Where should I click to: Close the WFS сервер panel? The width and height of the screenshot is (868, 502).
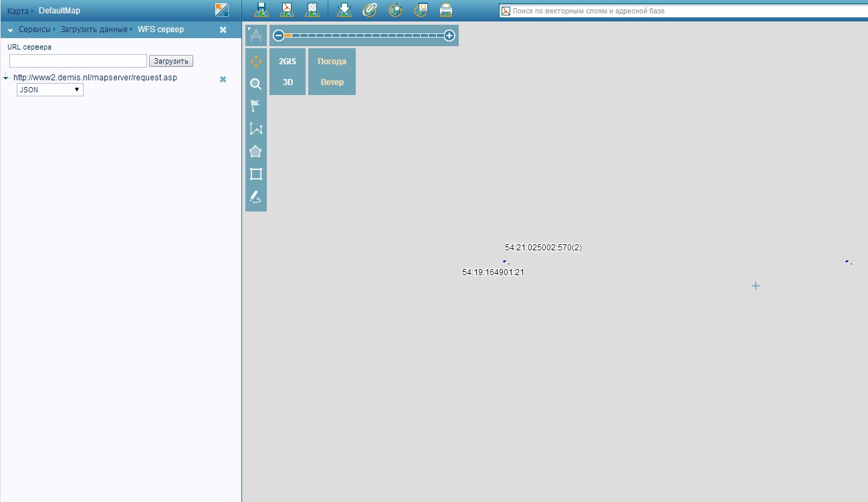pyautogui.click(x=223, y=30)
